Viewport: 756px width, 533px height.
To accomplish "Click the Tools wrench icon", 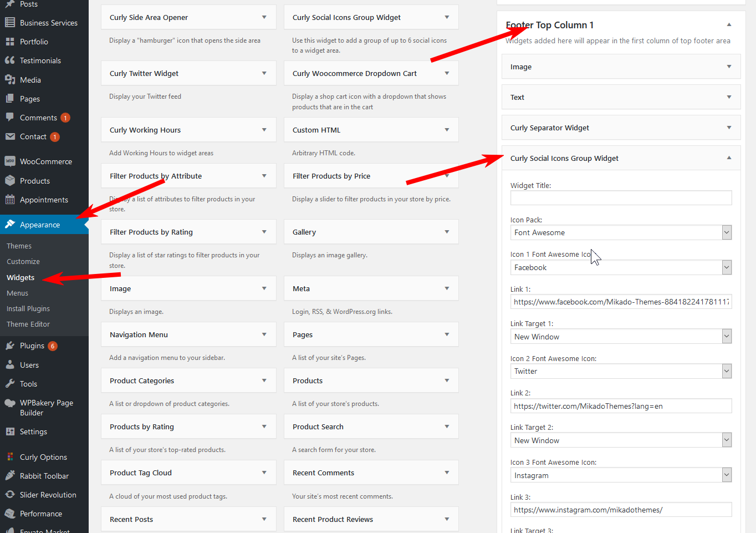I will 10,384.
